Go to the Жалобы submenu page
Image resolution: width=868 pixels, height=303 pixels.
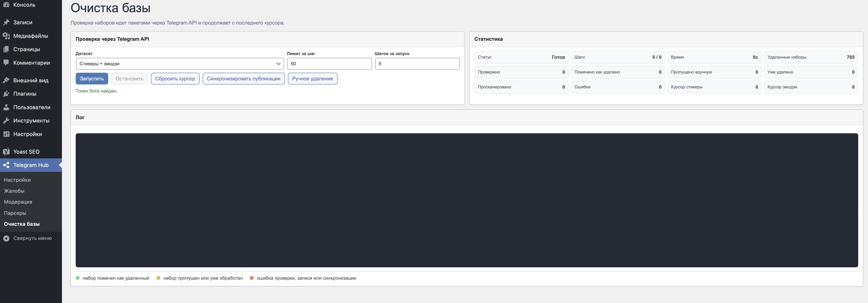tap(14, 191)
